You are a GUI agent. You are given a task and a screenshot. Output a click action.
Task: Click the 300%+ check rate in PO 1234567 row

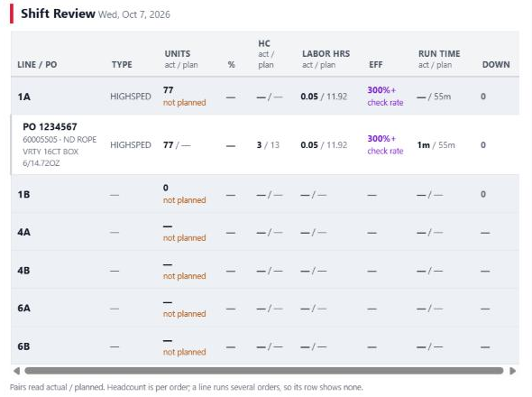(x=385, y=145)
